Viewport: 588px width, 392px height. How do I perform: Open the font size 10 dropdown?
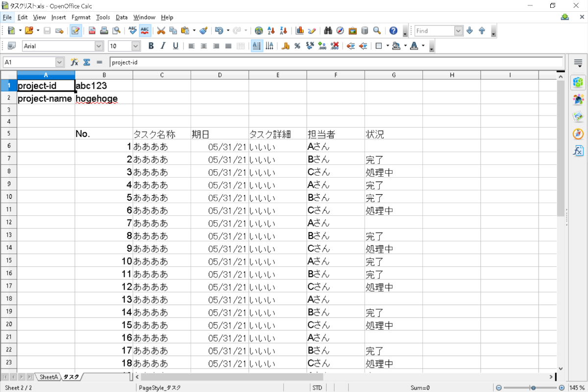coord(136,46)
